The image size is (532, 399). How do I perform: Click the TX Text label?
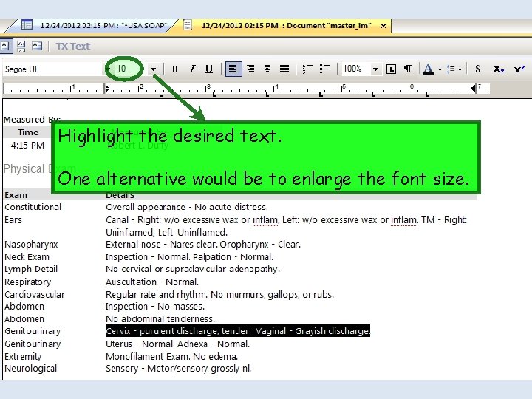point(73,46)
